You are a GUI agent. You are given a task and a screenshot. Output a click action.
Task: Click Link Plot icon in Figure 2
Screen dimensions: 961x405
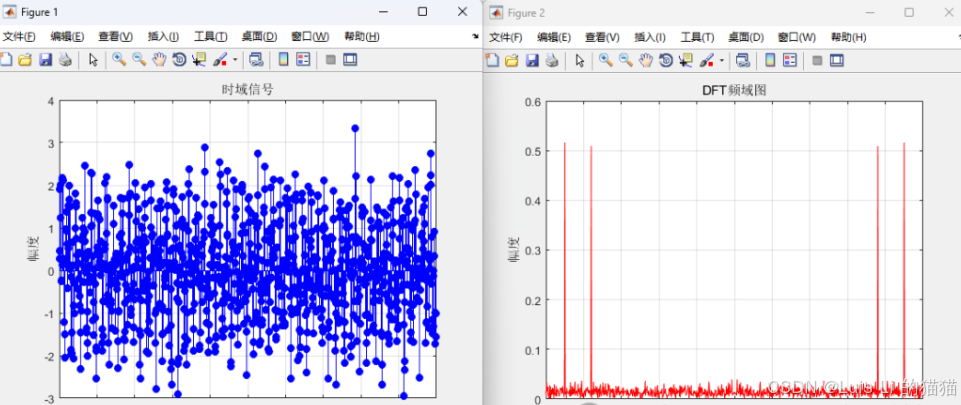743,60
